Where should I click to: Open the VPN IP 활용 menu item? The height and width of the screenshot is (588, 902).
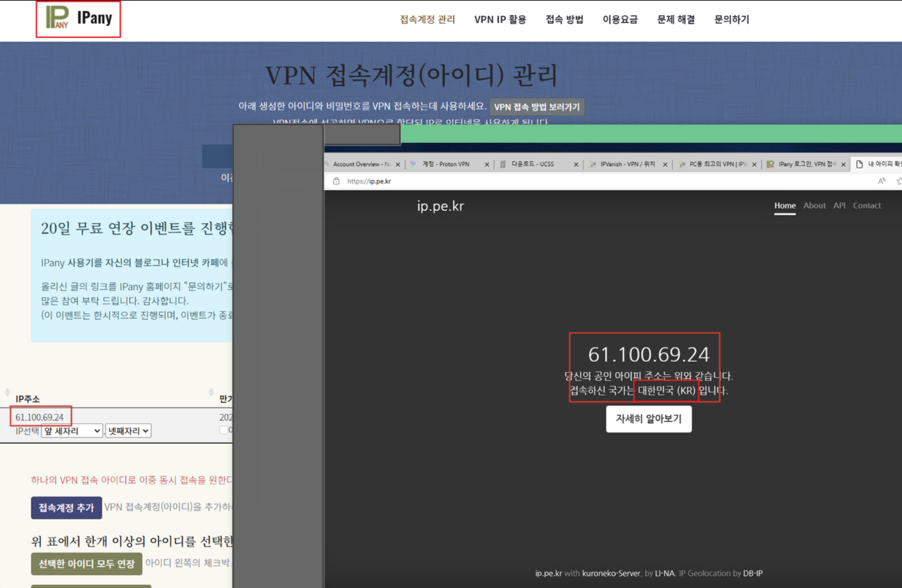(x=500, y=20)
